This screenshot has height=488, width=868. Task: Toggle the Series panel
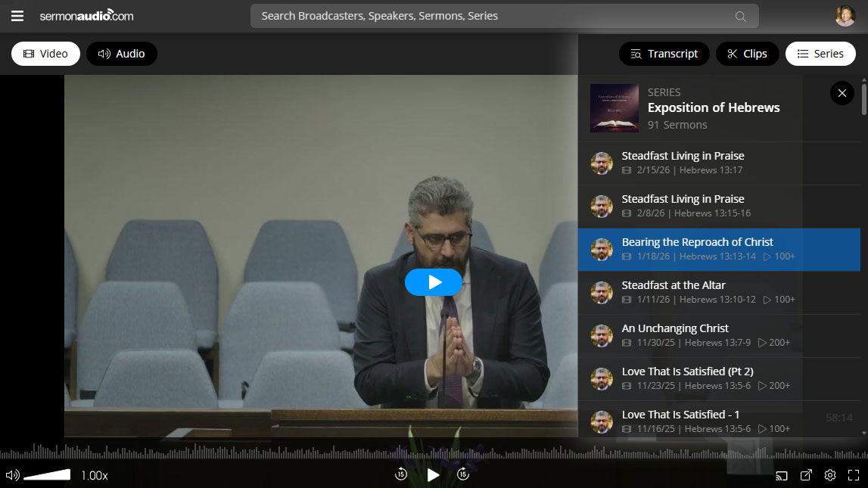(x=820, y=54)
